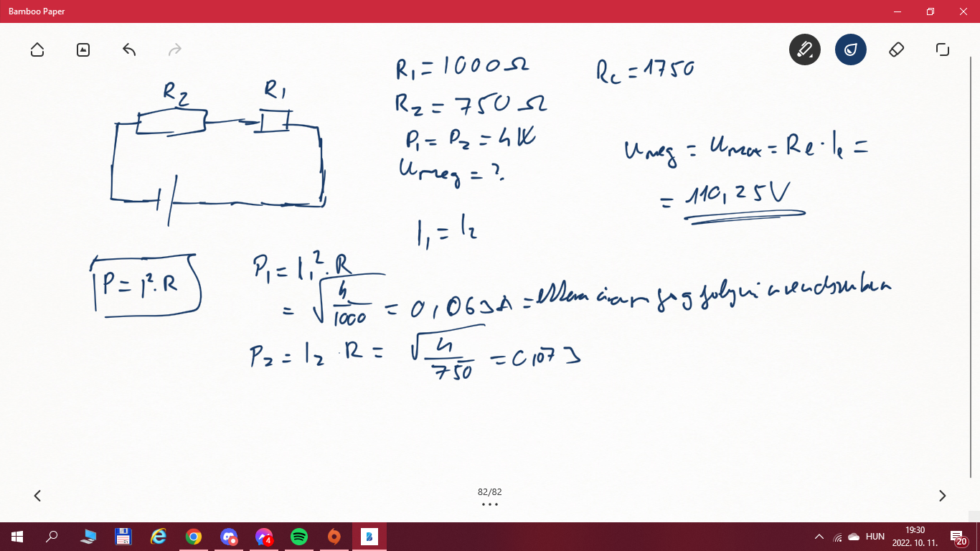
Task: Go to the Home library view
Action: pyautogui.click(x=37, y=50)
